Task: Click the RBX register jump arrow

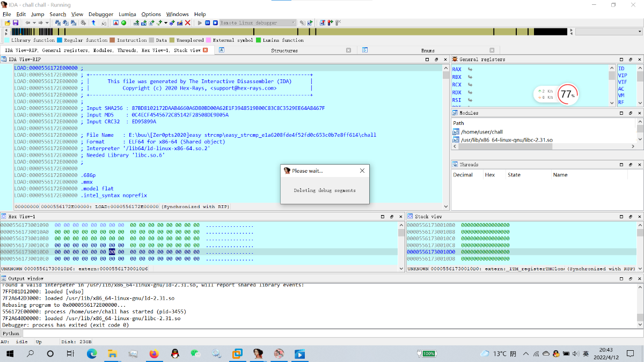Action: point(470,77)
